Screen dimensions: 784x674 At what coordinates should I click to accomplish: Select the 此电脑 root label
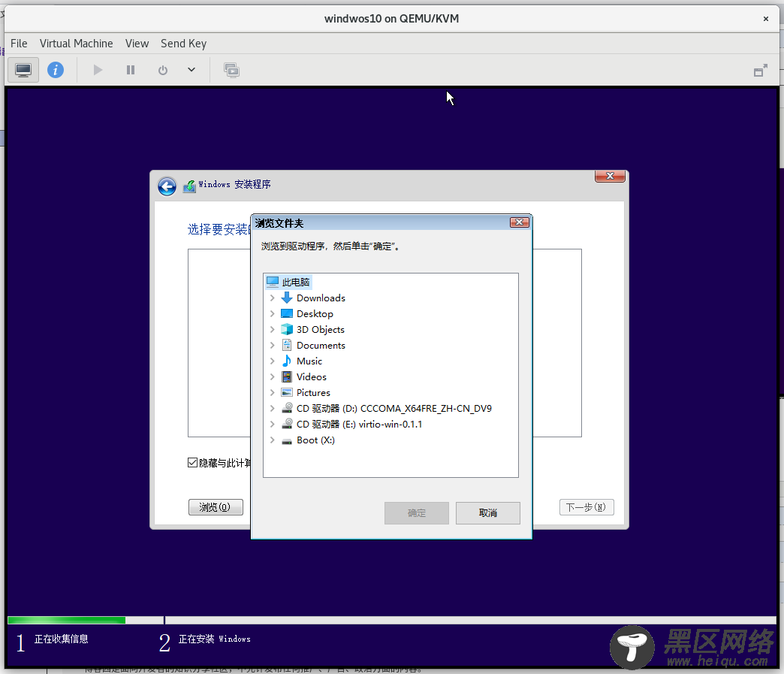pyautogui.click(x=296, y=282)
